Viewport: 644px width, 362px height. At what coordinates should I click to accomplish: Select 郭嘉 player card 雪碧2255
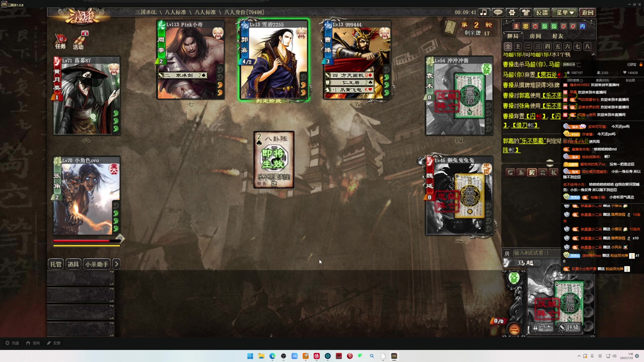274,60
